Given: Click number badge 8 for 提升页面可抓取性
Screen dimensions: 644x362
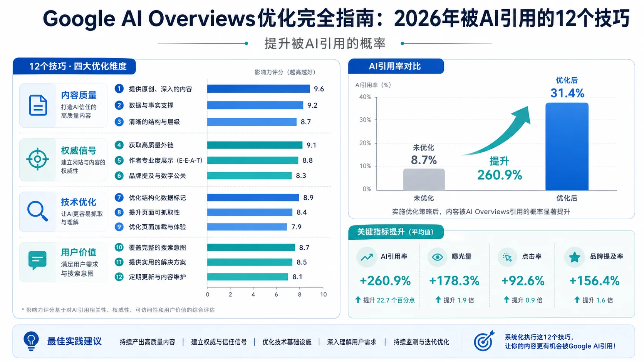Looking at the screenshot, I should pos(119,212).
